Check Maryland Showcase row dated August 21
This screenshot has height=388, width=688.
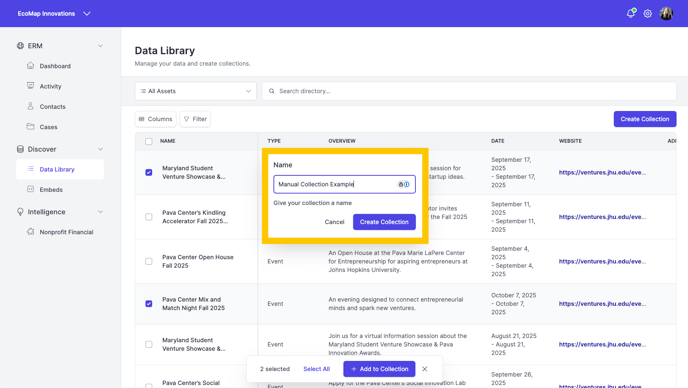point(149,345)
